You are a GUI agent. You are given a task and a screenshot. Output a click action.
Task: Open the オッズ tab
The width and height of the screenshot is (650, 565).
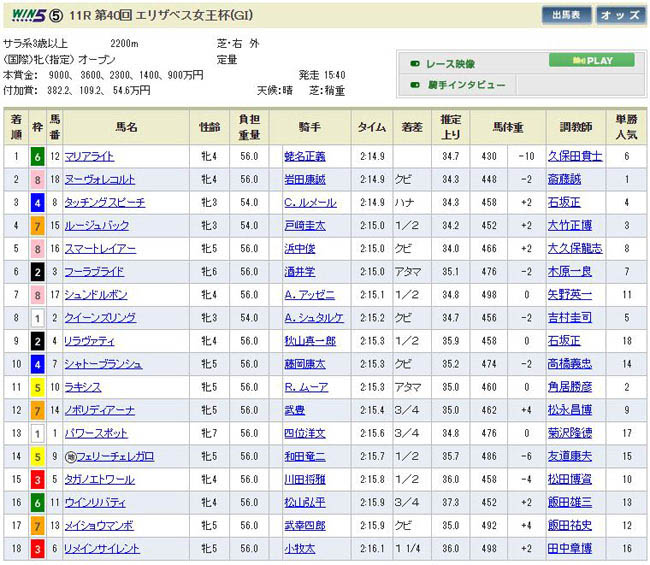point(620,15)
